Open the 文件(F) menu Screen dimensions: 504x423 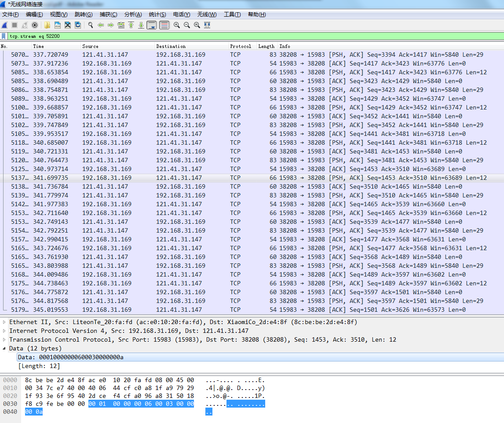(x=10, y=15)
